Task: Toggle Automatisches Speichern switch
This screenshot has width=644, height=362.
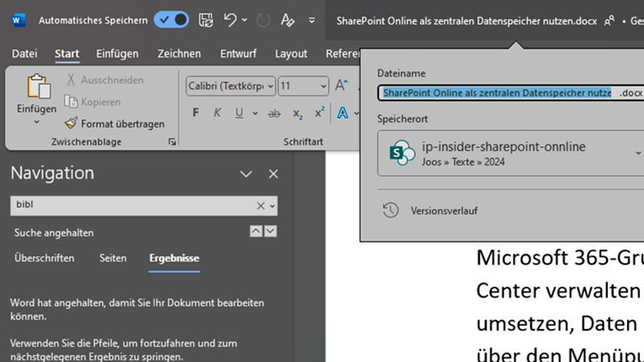Action: (x=171, y=19)
